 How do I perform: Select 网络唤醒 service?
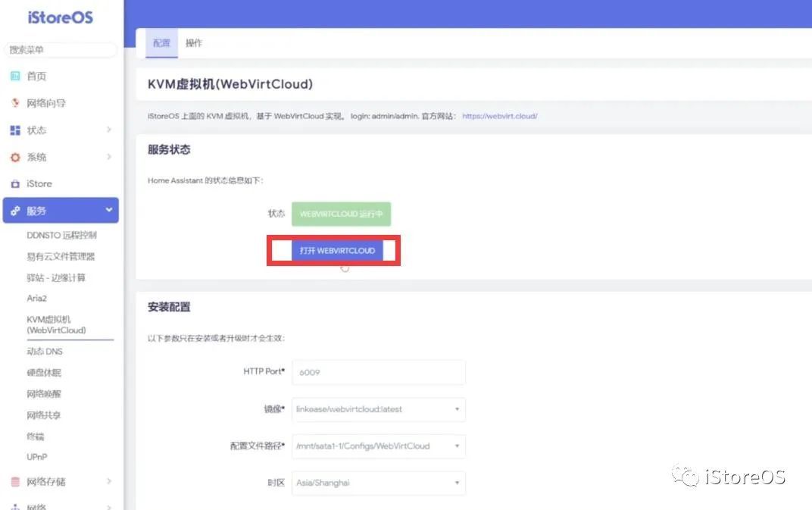click(44, 394)
